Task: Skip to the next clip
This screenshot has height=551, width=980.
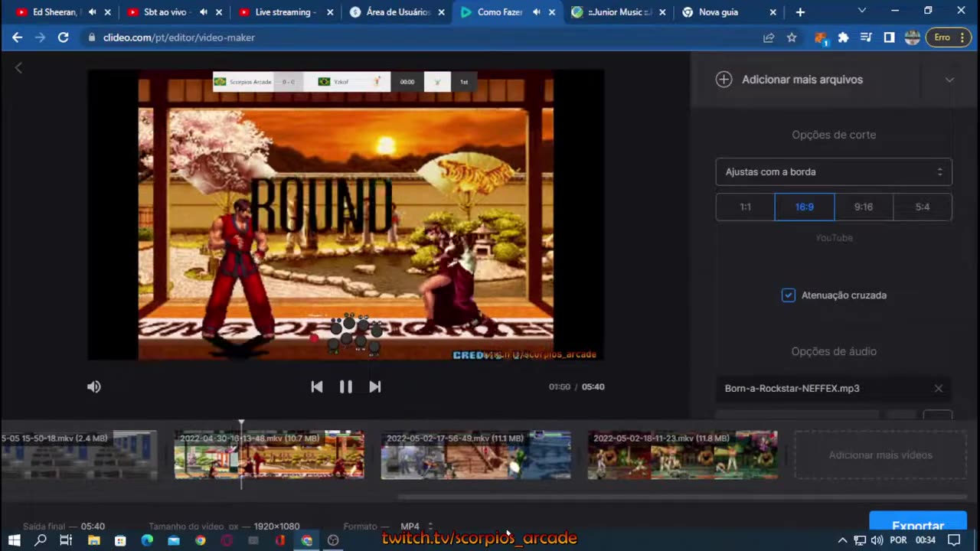Action: tap(375, 386)
